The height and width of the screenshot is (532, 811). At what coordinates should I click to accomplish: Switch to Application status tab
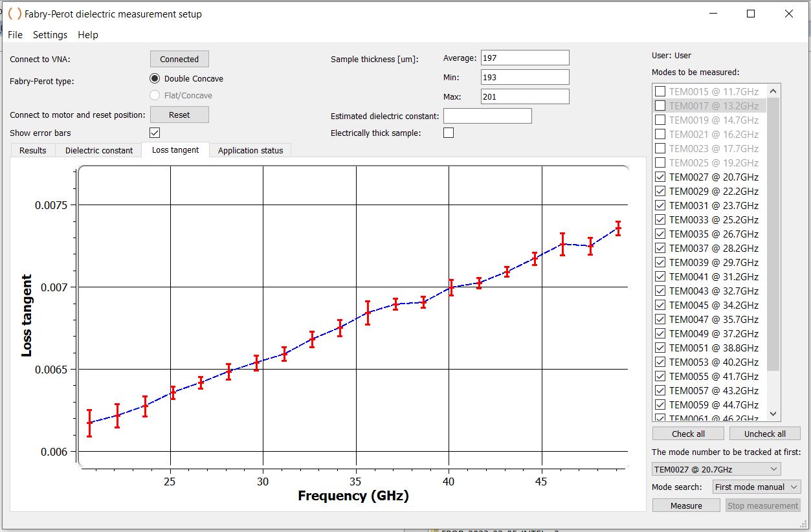pyautogui.click(x=250, y=150)
